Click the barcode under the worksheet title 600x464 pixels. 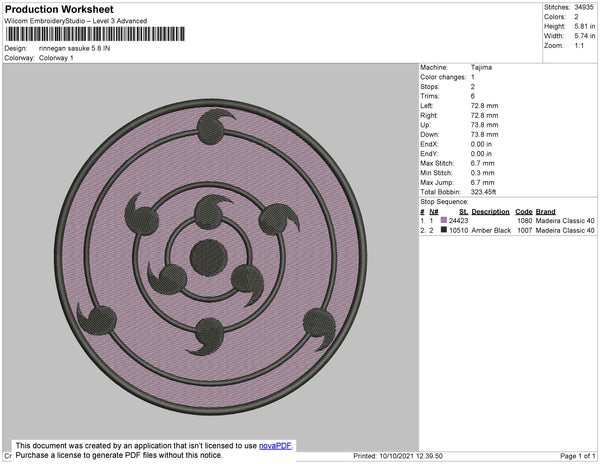(95, 34)
